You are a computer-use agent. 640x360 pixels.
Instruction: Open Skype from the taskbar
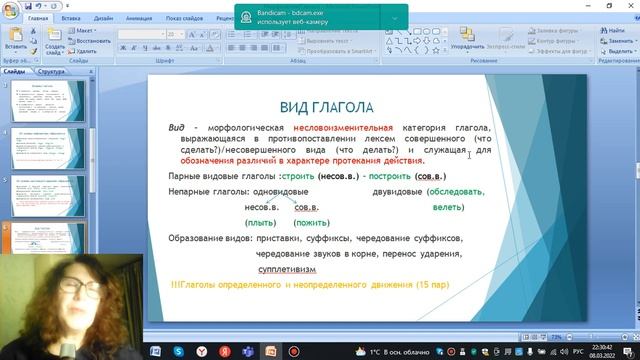(x=178, y=351)
